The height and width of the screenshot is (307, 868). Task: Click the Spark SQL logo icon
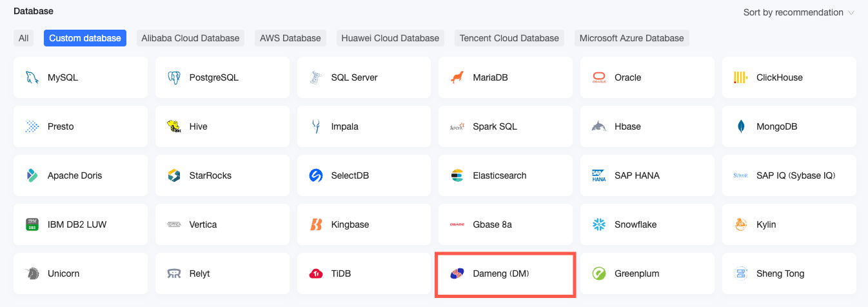click(457, 126)
